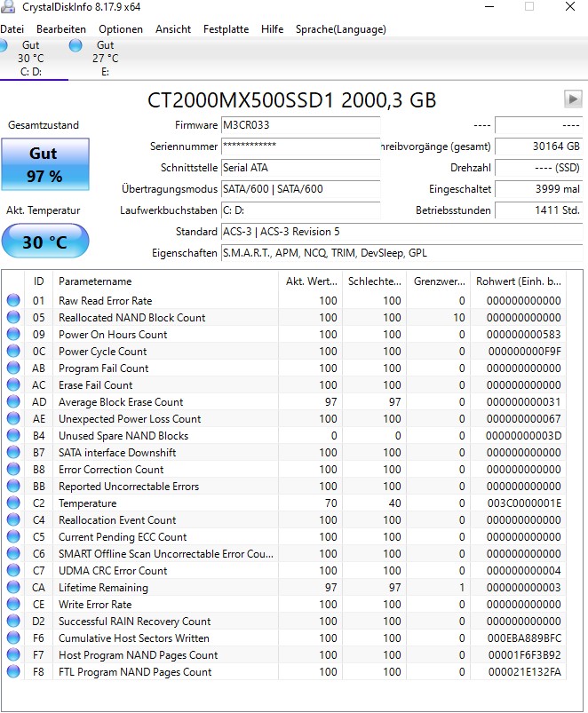The width and height of the screenshot is (588, 713).
Task: Click status icon for Write Error Rate
Action: 13,604
